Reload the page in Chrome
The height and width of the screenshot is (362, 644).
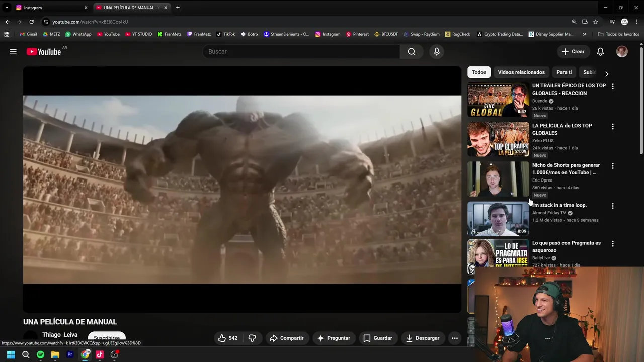click(x=31, y=22)
